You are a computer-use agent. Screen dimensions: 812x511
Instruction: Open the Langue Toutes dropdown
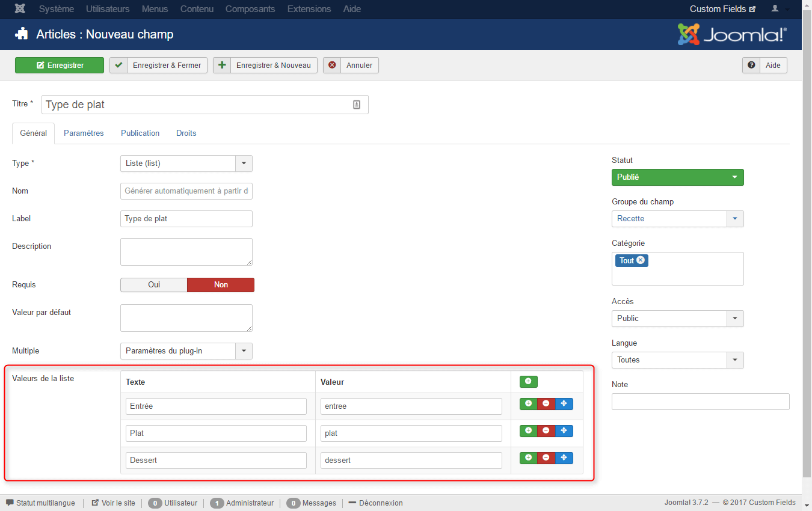(x=678, y=360)
